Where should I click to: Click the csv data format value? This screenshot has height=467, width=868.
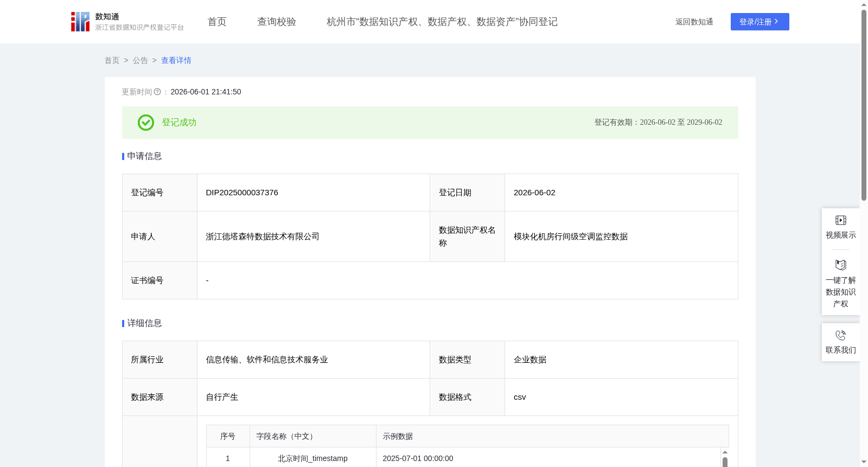click(520, 397)
